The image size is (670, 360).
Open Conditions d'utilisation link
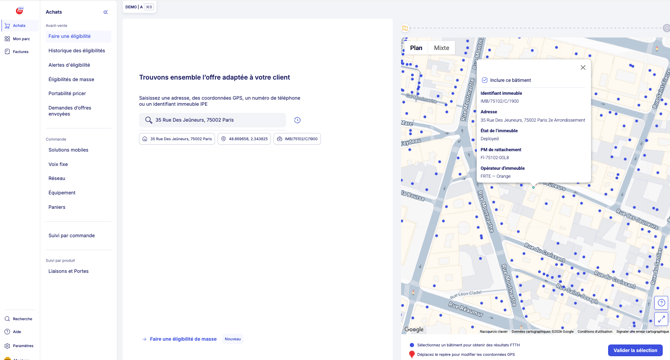pyautogui.click(x=595, y=331)
